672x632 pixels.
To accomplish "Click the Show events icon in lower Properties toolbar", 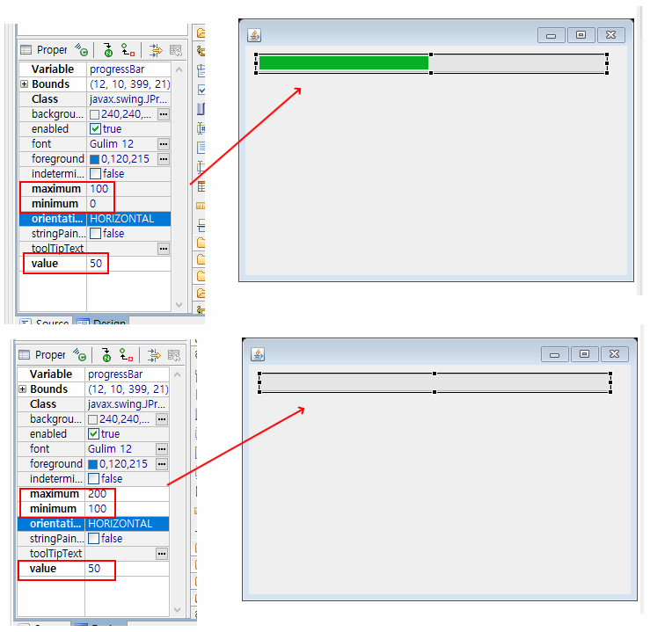I will [x=79, y=354].
